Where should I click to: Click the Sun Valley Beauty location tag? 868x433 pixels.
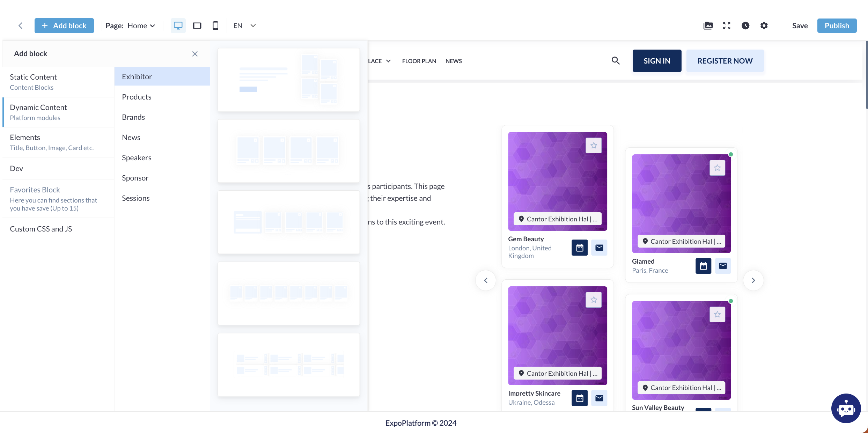click(681, 388)
